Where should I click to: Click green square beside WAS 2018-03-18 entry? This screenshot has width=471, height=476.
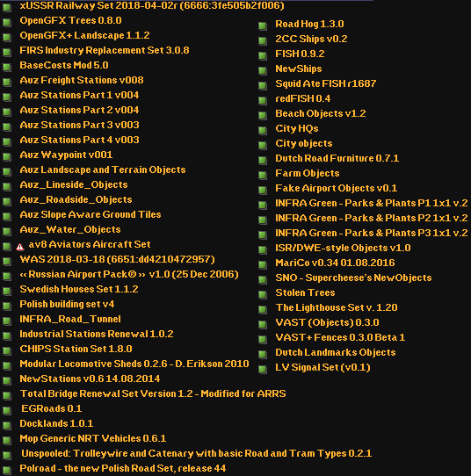(7, 261)
